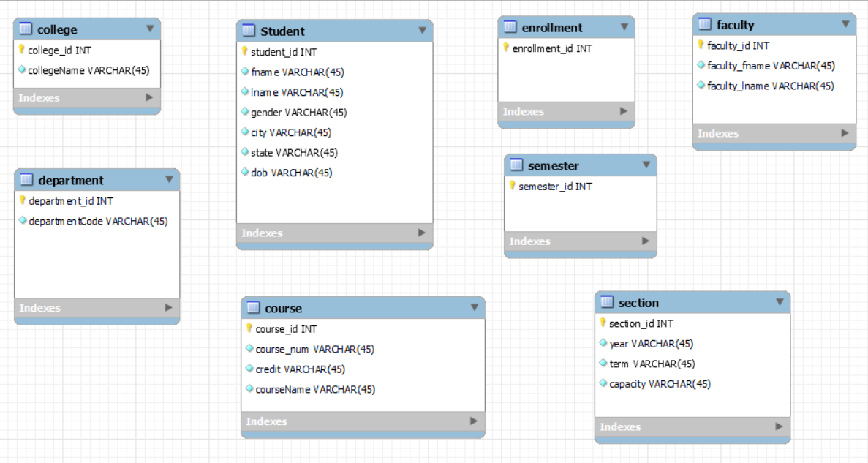868x463 pixels.
Task: Click the key icon beside semester_id
Action: pyautogui.click(x=511, y=185)
